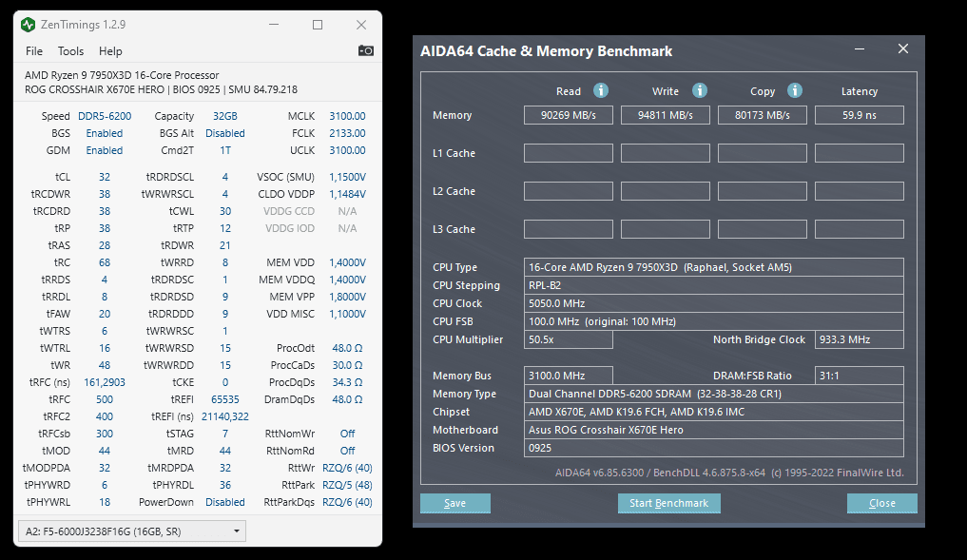
Task: Click the empty L3 Cache Latency field
Action: coord(860,229)
